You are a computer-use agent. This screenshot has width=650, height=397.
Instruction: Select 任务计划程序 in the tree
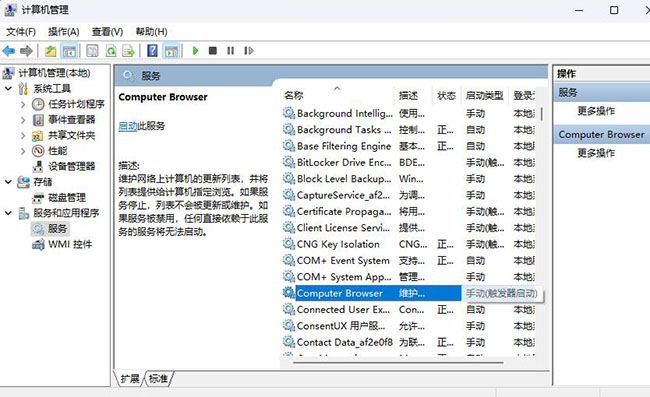pos(76,104)
